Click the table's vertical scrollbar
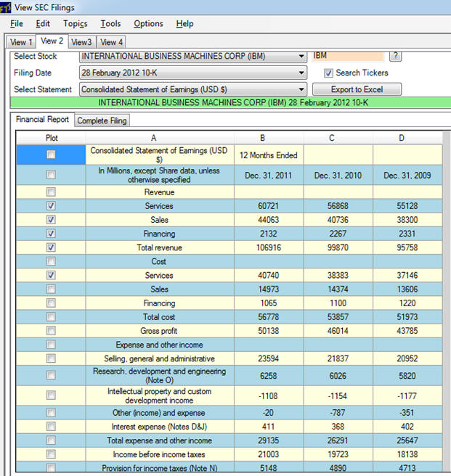451x476 pixels. pos(447,302)
